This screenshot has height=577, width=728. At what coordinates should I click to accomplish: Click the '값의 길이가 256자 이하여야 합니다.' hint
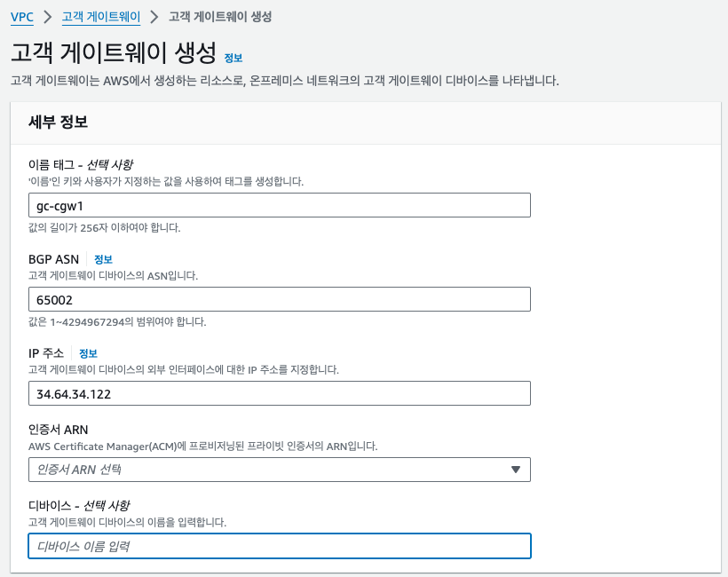click(105, 228)
